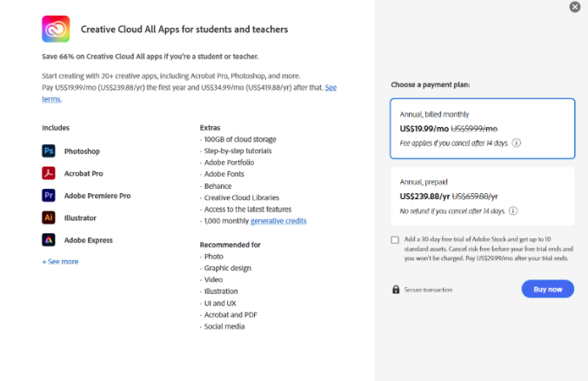Click the Extras section heading
This screenshot has width=588, height=381.
pyautogui.click(x=210, y=128)
